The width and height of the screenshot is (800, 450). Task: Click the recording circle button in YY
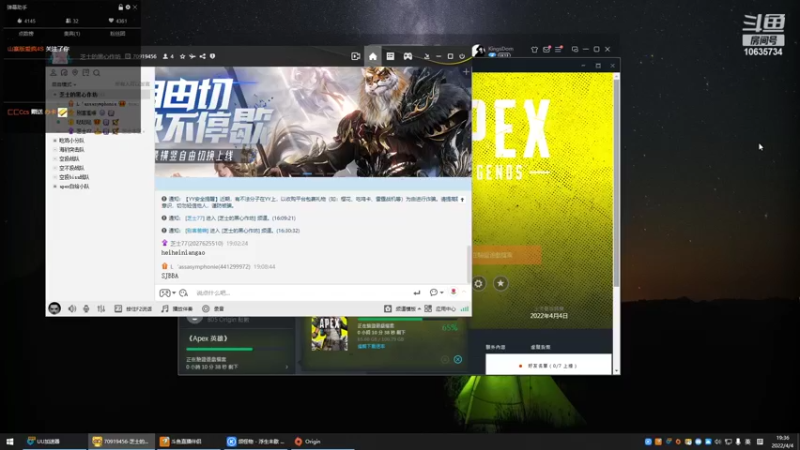[213, 309]
